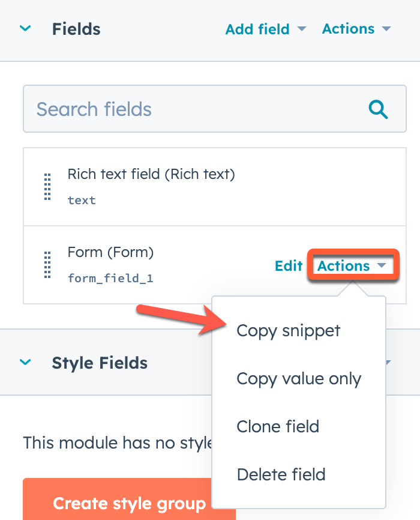Select the Form (Form) field label
The image size is (420, 520).
coord(110,253)
